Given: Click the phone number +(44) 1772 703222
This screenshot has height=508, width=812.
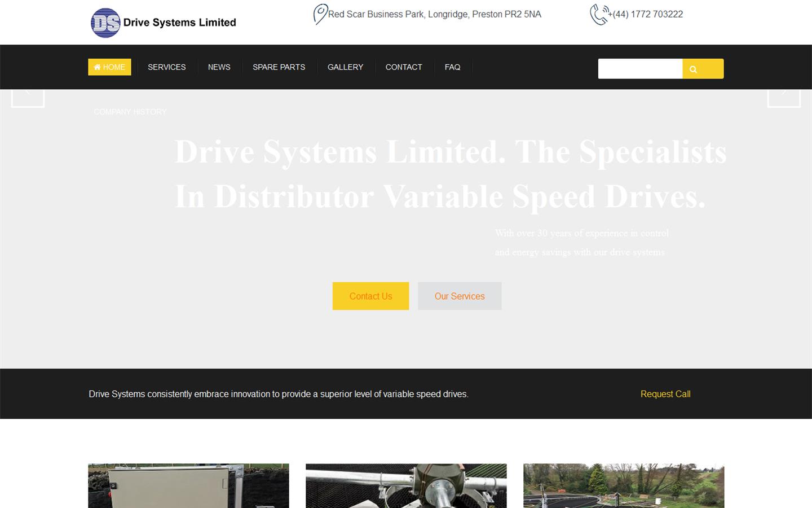Looking at the screenshot, I should point(646,14).
